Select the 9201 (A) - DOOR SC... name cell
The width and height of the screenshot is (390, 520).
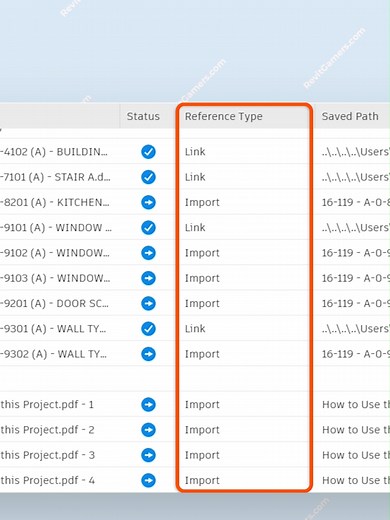coord(54,303)
